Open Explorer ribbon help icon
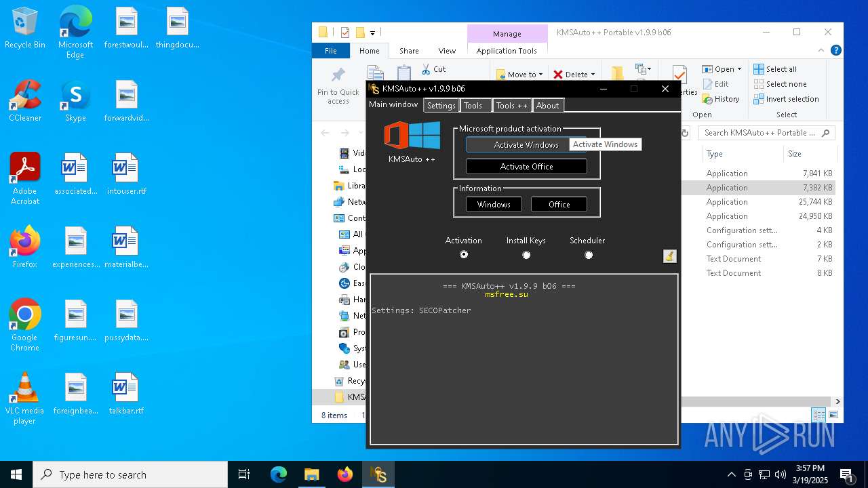Image resolution: width=868 pixels, height=488 pixels. tap(836, 50)
